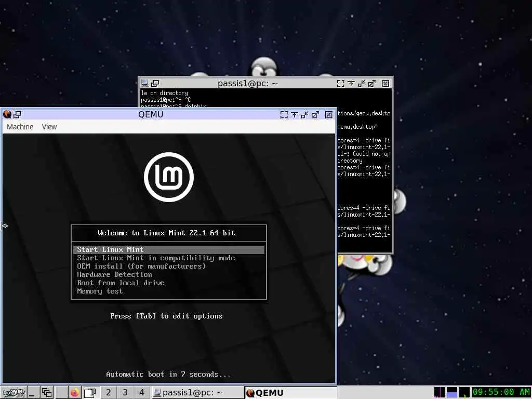Screen dimensions: 532x399
Task: Select 'Start Linux Mint in compatibility mode' entry
Action: [169, 258]
